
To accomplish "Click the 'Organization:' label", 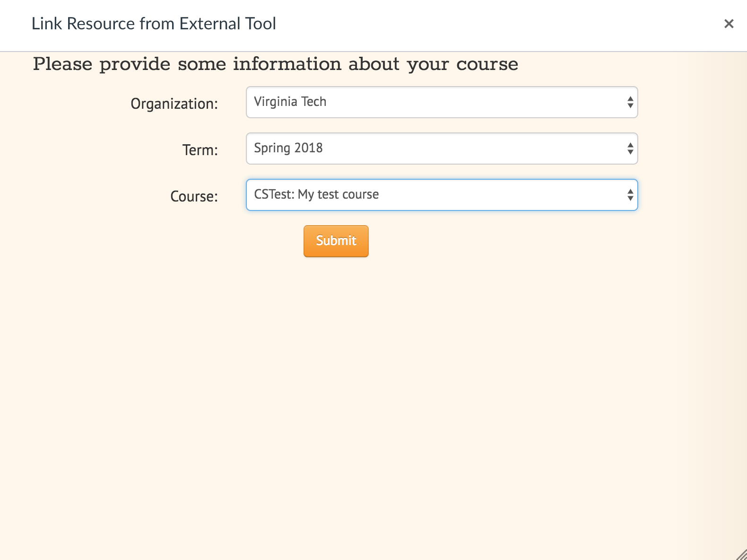I will pos(174,104).
